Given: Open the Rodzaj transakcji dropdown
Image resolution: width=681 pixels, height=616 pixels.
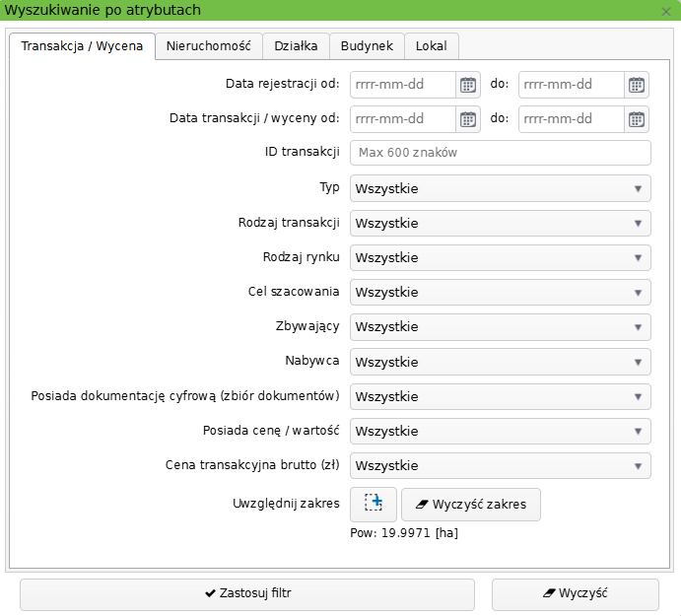Looking at the screenshot, I should (500, 223).
